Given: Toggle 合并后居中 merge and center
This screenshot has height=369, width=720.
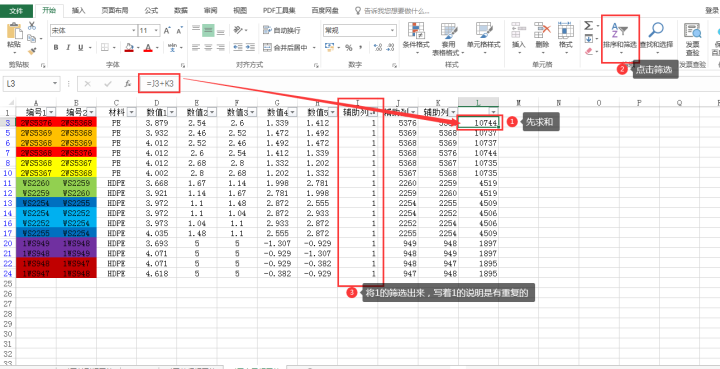Looking at the screenshot, I should pos(286,47).
